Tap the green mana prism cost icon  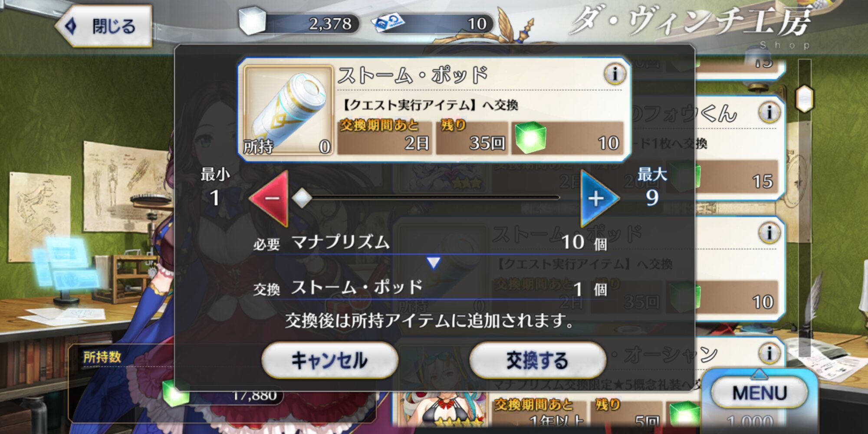point(530,138)
